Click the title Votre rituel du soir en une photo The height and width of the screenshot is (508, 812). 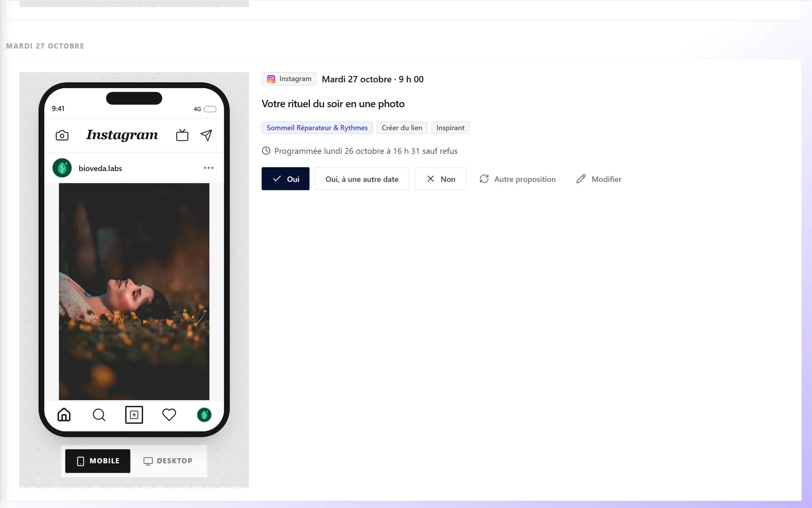click(x=333, y=104)
